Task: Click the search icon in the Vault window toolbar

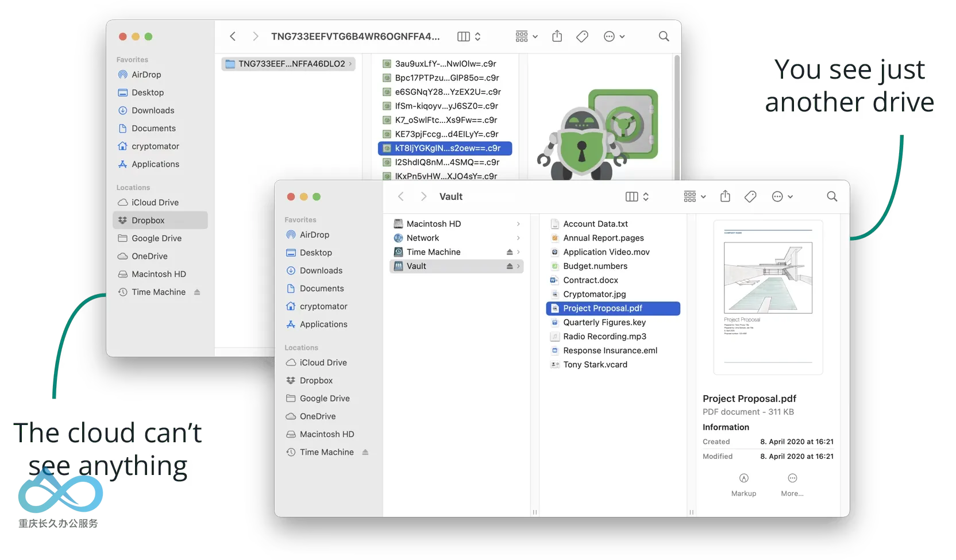Action: tap(832, 196)
